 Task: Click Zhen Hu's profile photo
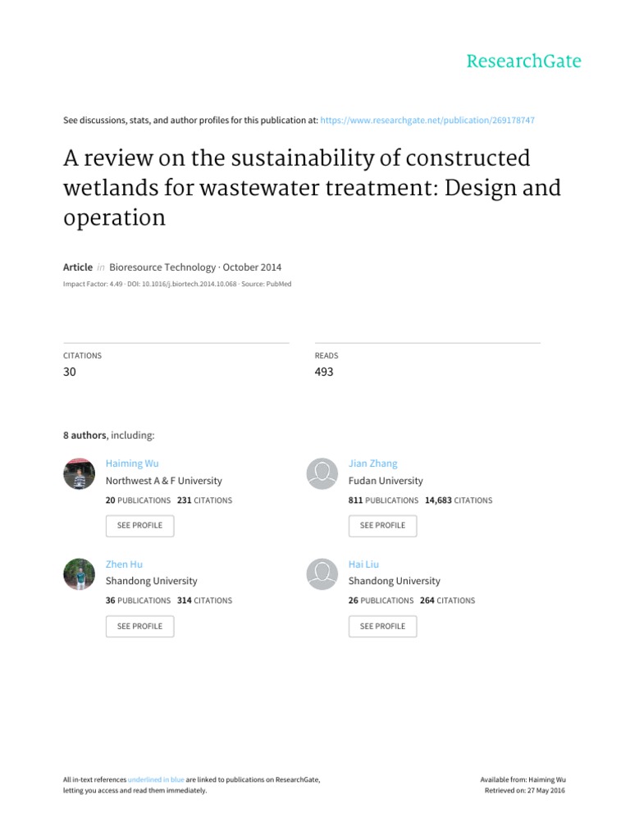point(80,575)
